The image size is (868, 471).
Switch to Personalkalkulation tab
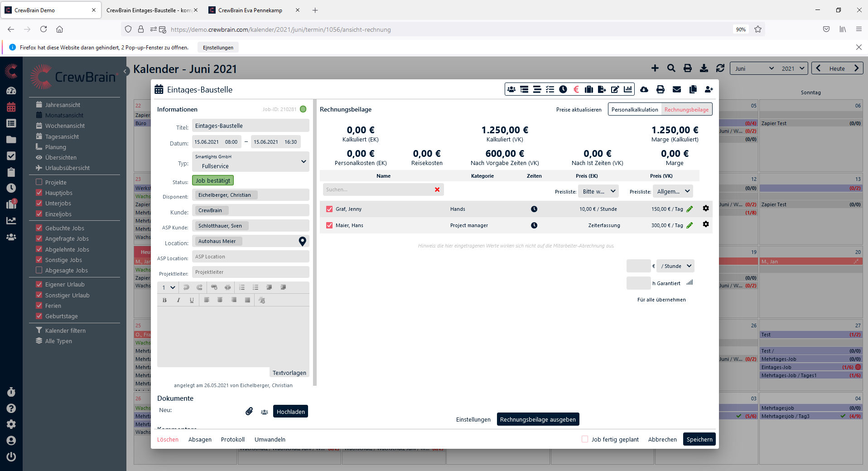[634, 109]
